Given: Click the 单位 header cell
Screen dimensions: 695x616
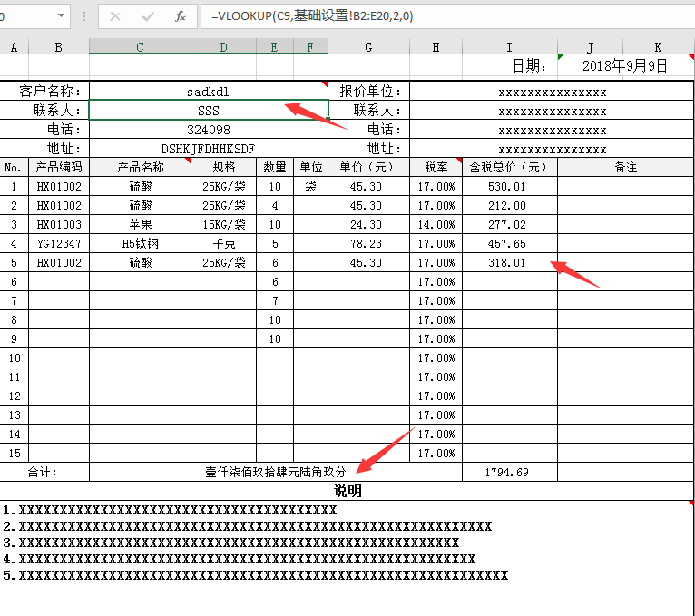Looking at the screenshot, I should [310, 167].
